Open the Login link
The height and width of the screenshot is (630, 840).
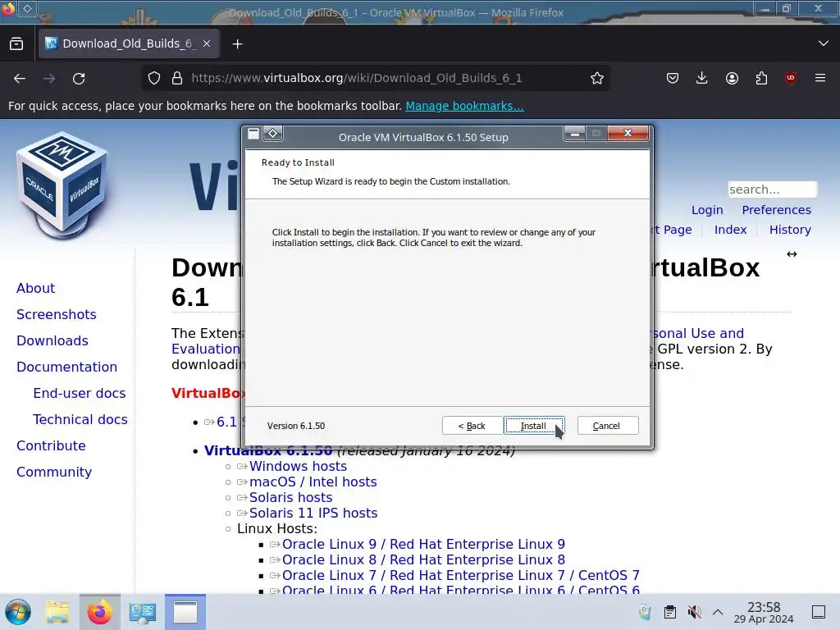click(x=707, y=210)
